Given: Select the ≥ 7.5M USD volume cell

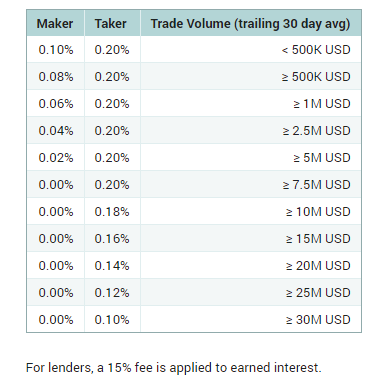Looking at the screenshot, I should pos(251,185).
